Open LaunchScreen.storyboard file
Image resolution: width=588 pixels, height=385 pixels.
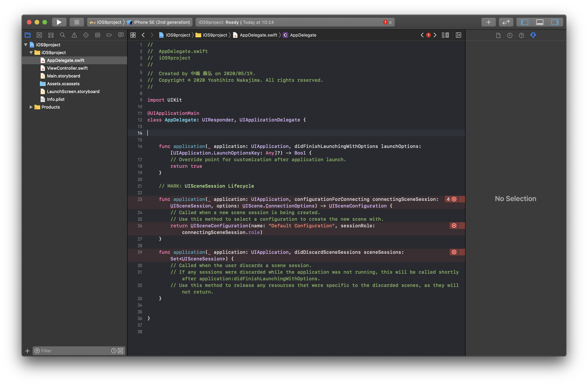point(74,91)
